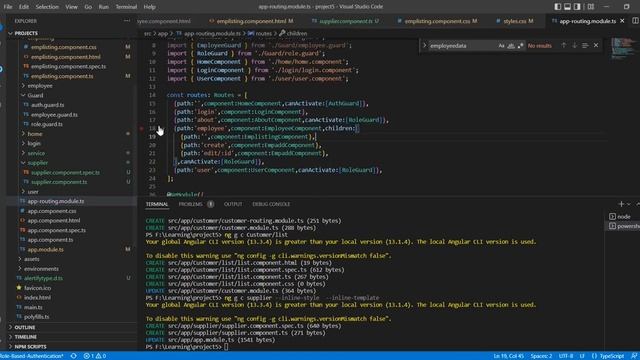Open errors and warnings status indicator

point(95,356)
